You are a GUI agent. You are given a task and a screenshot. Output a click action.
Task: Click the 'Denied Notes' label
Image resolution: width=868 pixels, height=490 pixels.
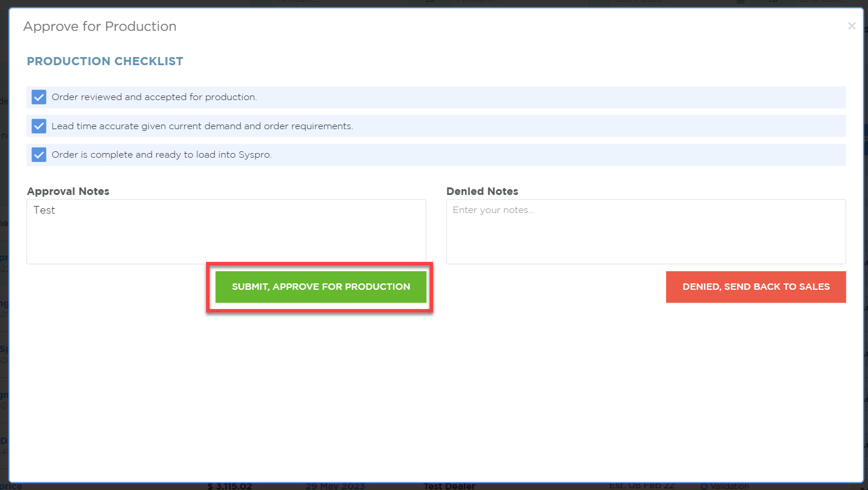tap(482, 191)
